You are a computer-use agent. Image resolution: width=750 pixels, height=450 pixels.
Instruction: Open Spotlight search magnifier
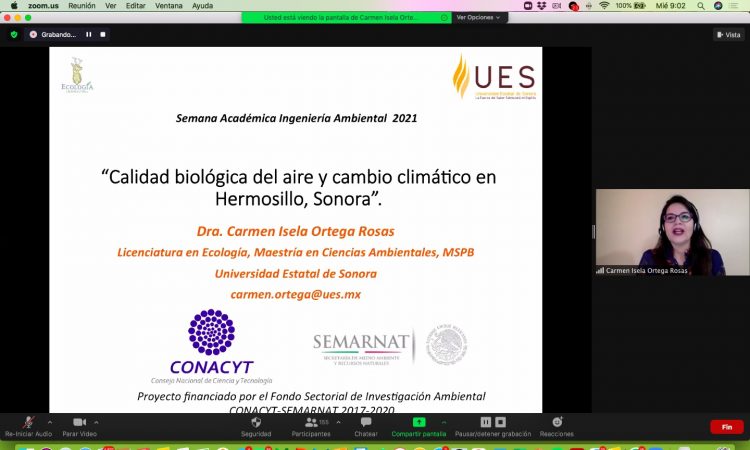tap(701, 6)
